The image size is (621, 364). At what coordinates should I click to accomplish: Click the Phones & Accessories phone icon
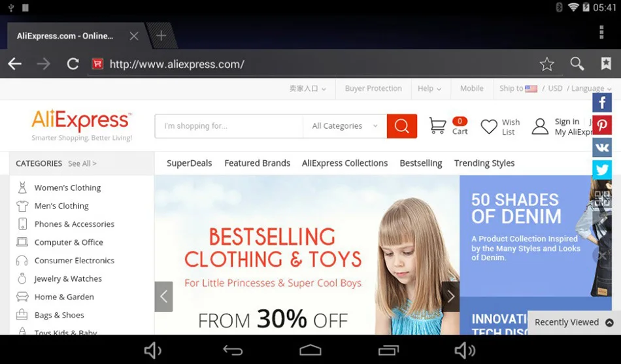tap(23, 223)
